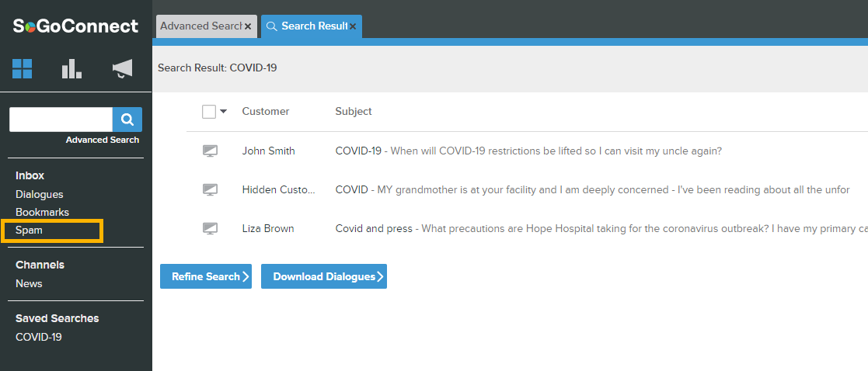
Task: Open the dashboard grid icon
Action: [x=22, y=68]
